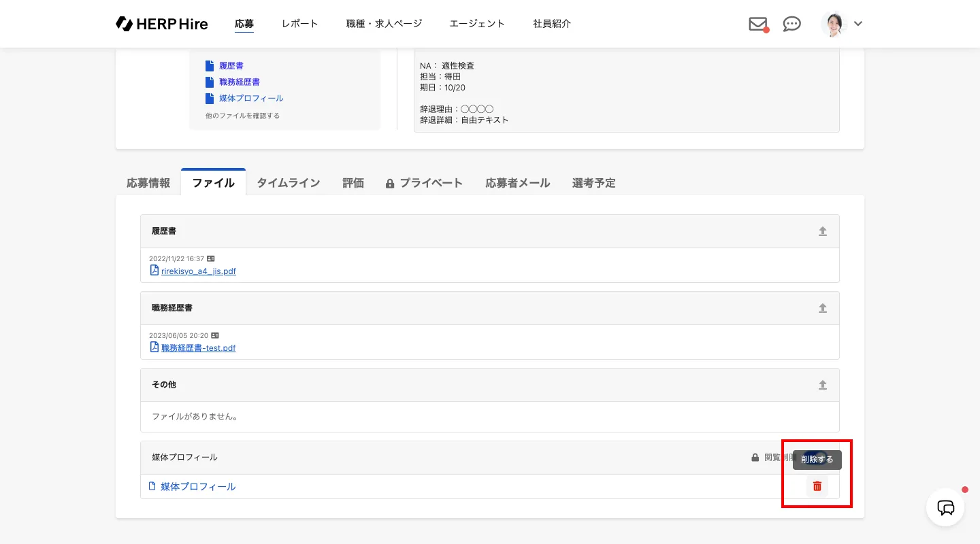Click the 期日：10/20 memo line
The width and height of the screenshot is (980, 544).
pos(443,88)
